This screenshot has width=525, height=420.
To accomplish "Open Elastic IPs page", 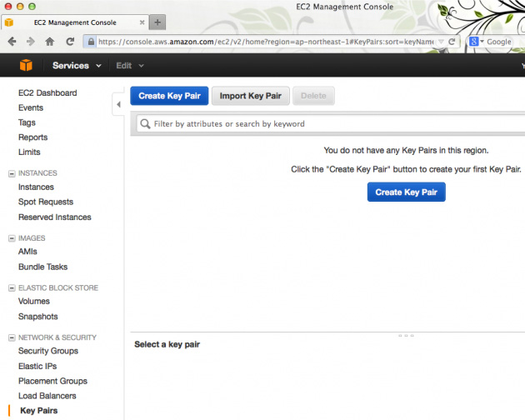I will [37, 366].
